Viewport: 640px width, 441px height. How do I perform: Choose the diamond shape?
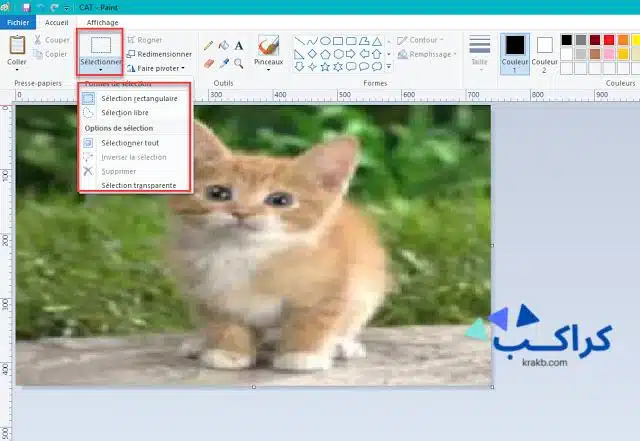[x=312, y=54]
